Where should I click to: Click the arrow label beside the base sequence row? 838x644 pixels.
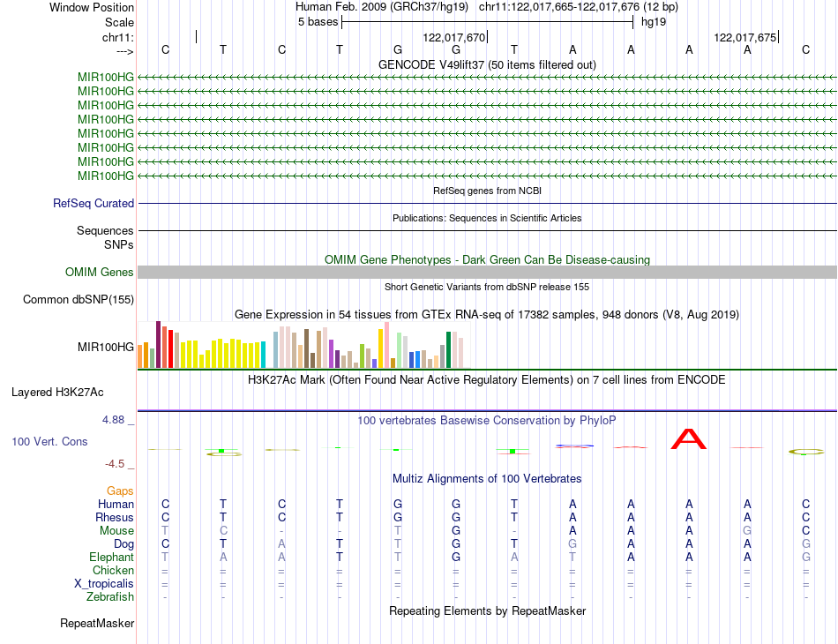[x=125, y=51]
